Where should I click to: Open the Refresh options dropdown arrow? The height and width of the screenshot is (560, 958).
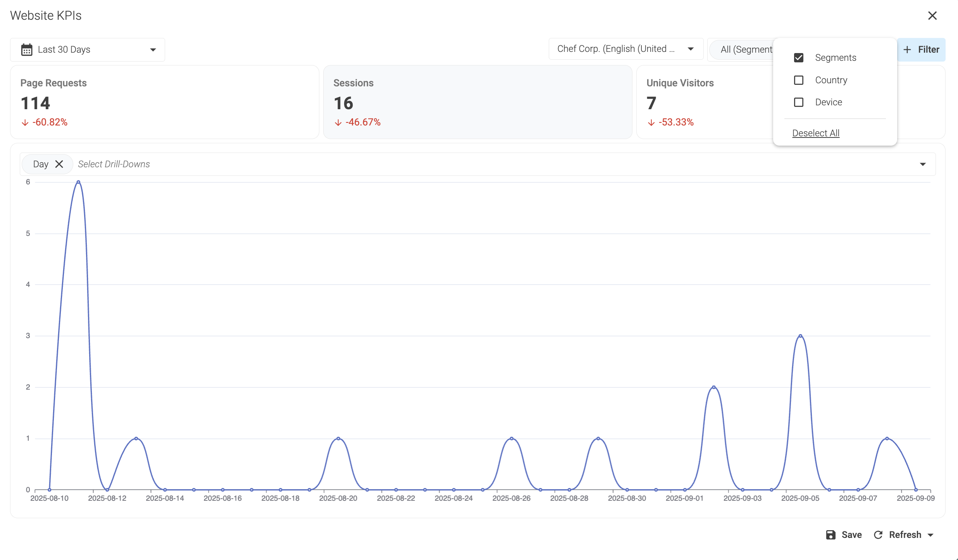point(930,535)
